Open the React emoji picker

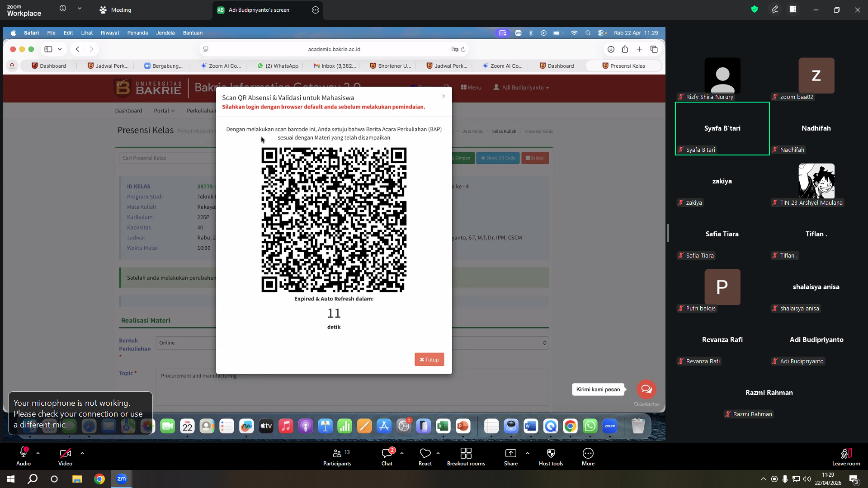pyautogui.click(x=425, y=456)
